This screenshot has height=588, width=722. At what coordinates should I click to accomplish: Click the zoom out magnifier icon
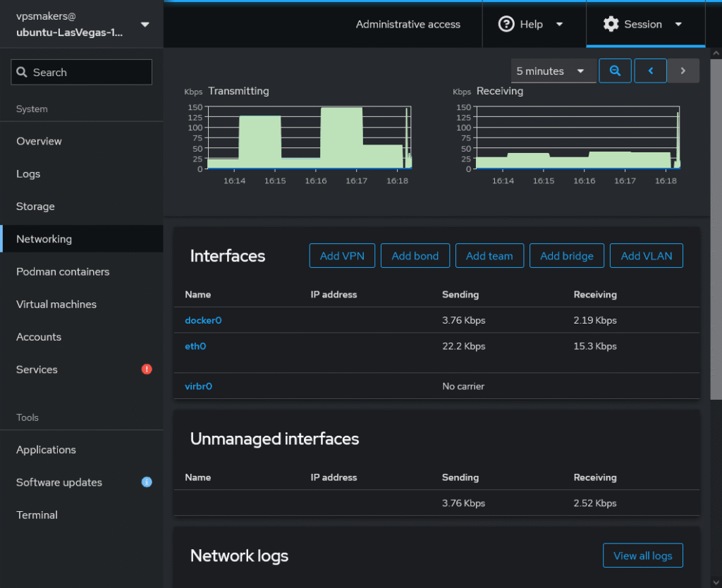[615, 71]
